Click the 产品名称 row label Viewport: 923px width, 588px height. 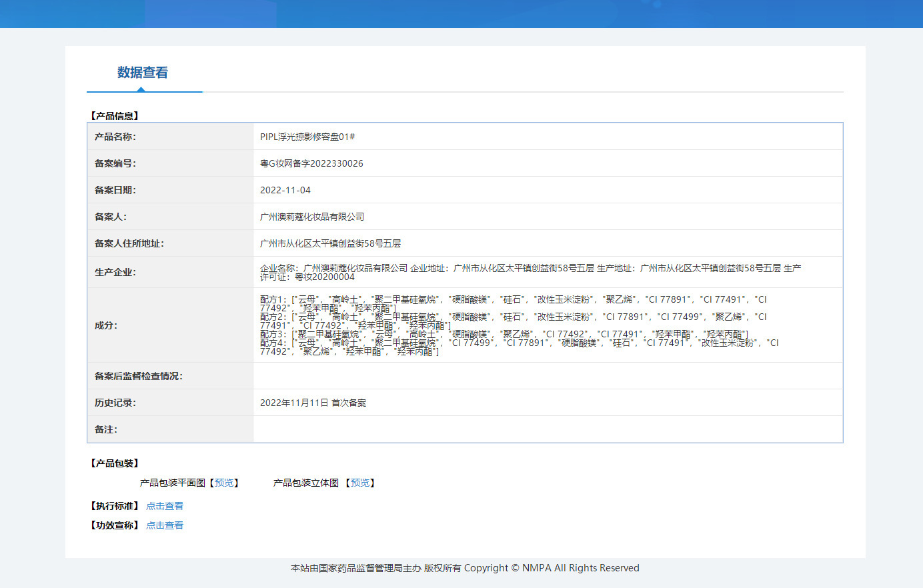click(x=115, y=137)
